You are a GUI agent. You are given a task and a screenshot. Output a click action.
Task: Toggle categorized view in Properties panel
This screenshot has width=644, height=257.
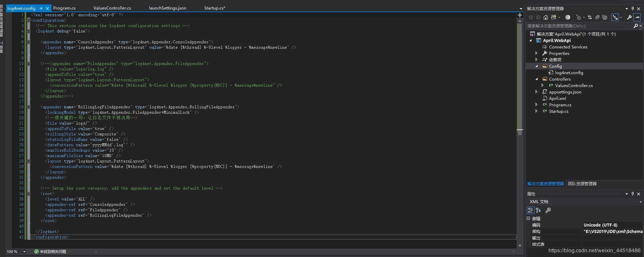[531, 210]
